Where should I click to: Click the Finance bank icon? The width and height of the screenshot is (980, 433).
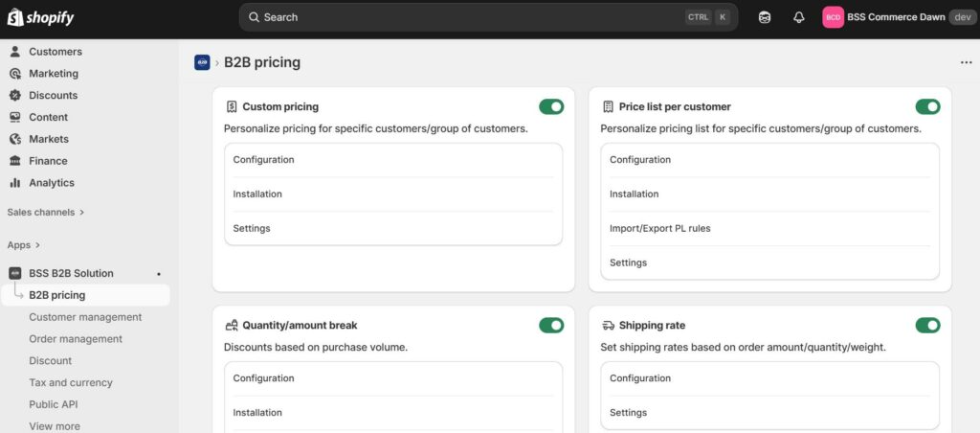tap(15, 161)
